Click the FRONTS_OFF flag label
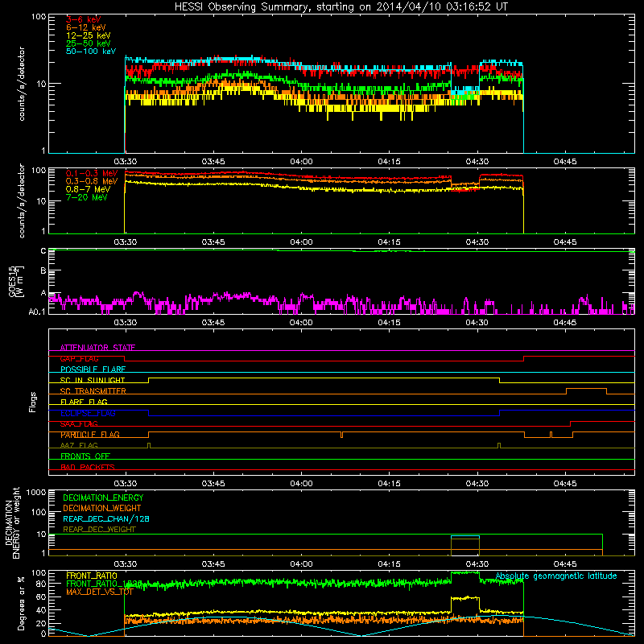 pyautogui.click(x=85, y=456)
